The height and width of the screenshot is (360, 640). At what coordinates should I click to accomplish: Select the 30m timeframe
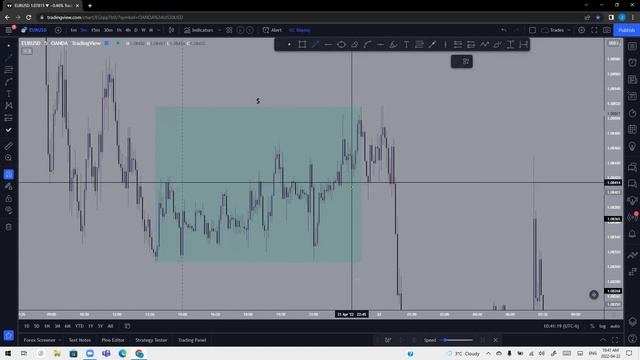click(108, 30)
